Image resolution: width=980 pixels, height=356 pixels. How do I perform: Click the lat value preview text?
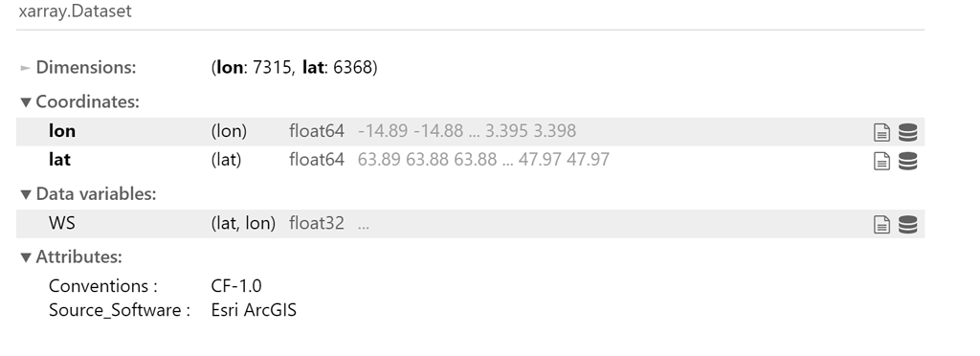(483, 160)
